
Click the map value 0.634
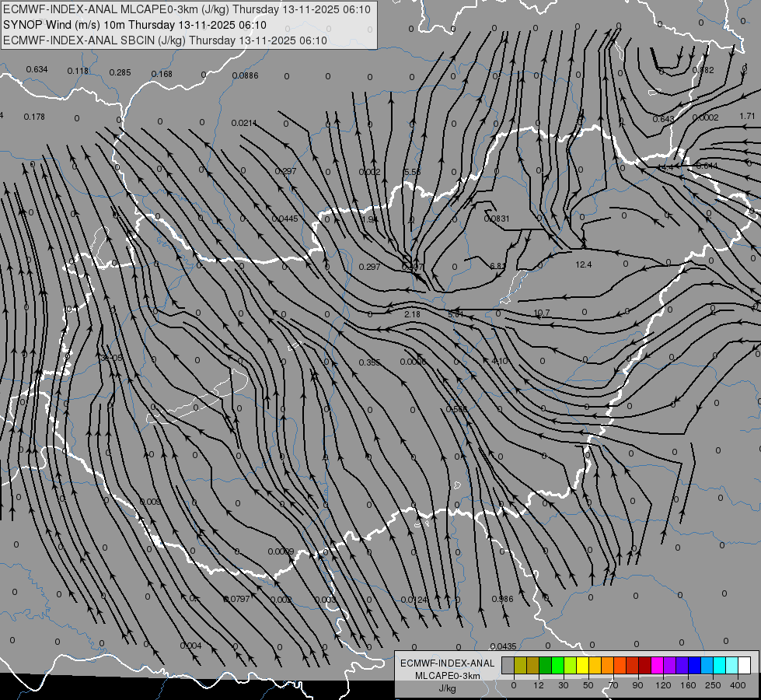coord(37,69)
